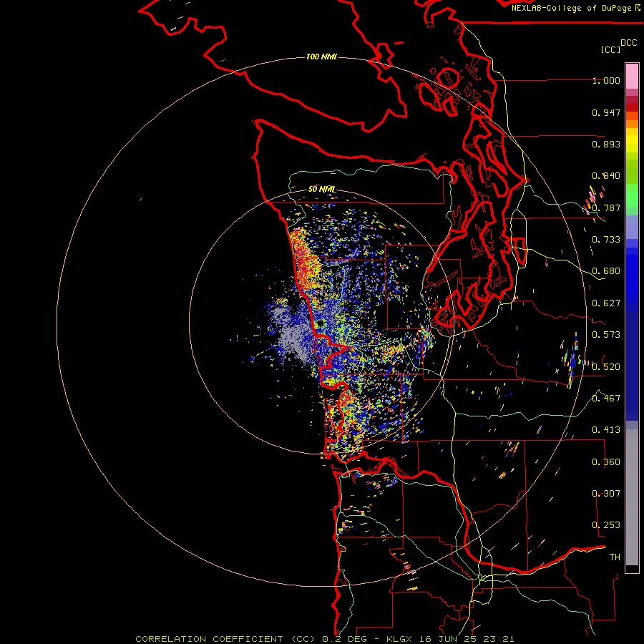The image size is (644, 644).
Task: Pick the orange segment of the color bar
Action: [x=632, y=124]
